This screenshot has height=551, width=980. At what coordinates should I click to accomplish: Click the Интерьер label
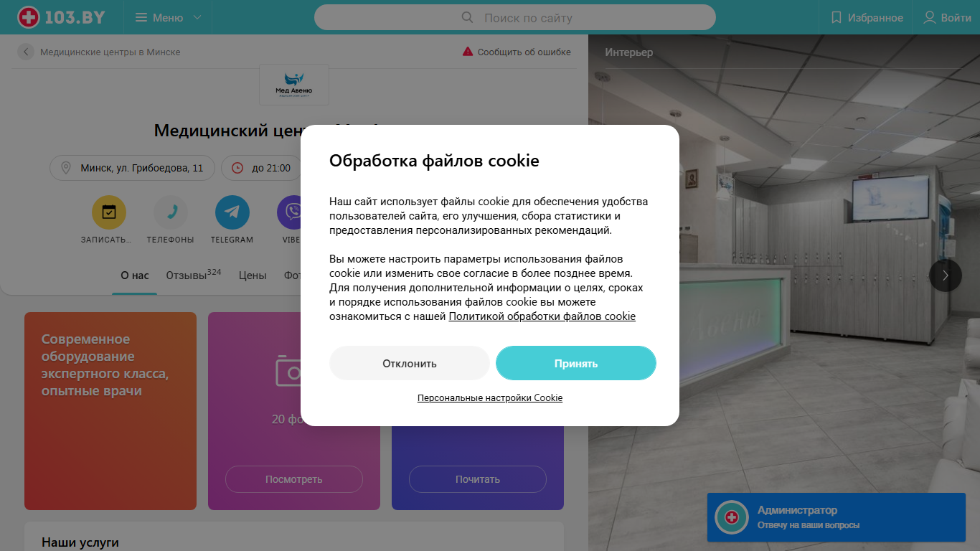click(629, 52)
